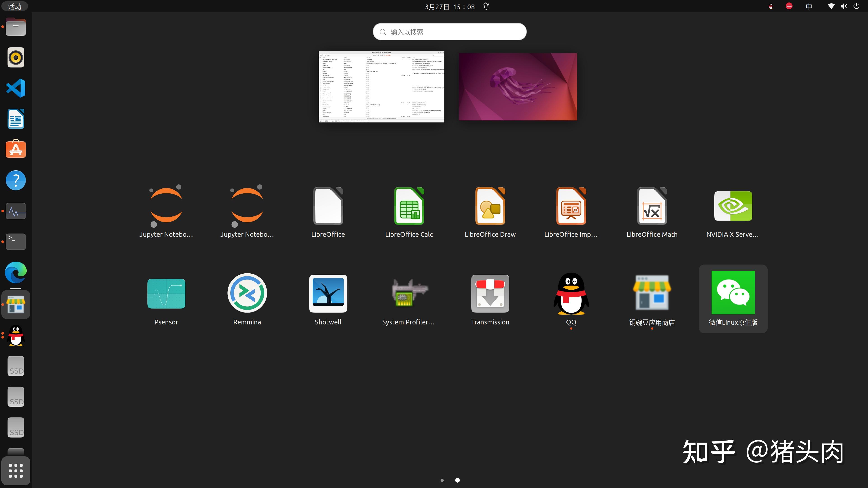Image resolution: width=868 pixels, height=488 pixels.
Task: Click the search input field
Action: (x=450, y=32)
